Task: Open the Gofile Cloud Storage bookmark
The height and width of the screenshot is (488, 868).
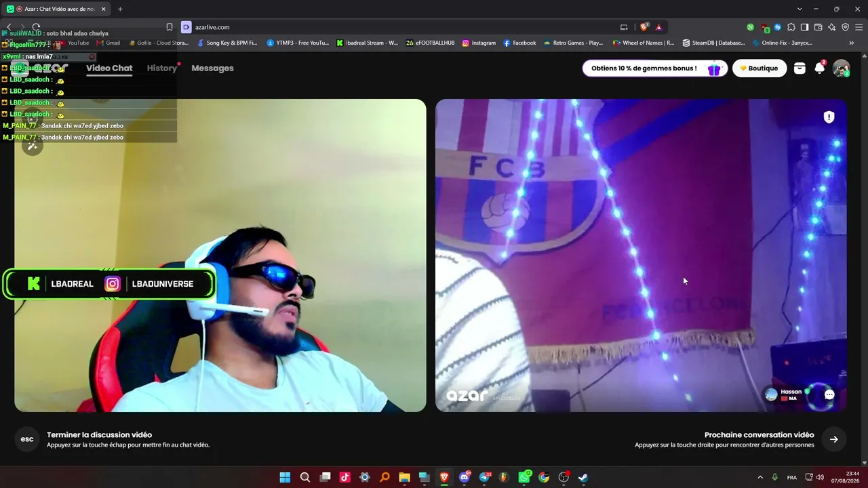Action: pos(159,43)
